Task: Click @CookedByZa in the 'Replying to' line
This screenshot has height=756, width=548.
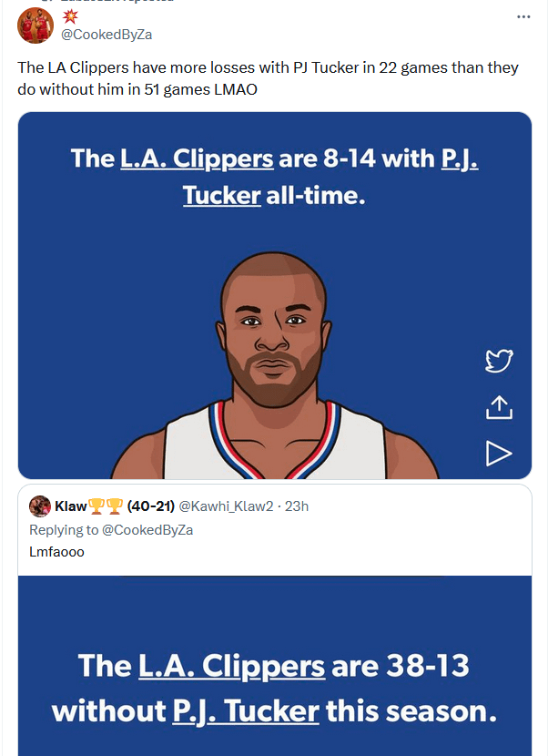Action: (140, 529)
